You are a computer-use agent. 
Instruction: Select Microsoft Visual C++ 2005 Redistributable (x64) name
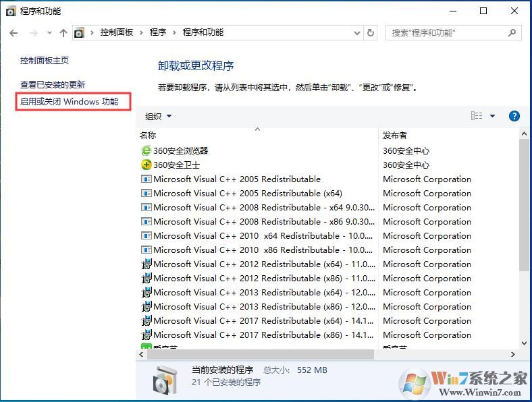pyautogui.click(x=248, y=193)
